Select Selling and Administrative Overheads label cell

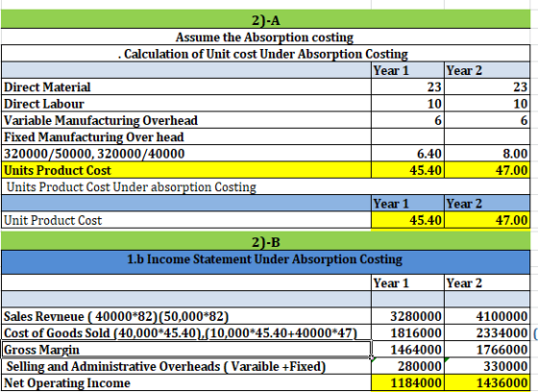coord(186,366)
